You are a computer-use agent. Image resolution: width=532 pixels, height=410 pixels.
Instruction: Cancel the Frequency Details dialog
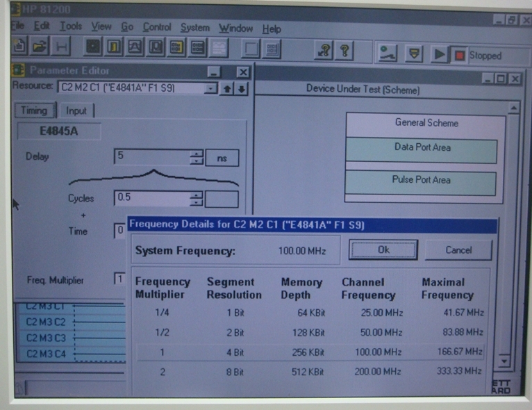[x=458, y=250]
